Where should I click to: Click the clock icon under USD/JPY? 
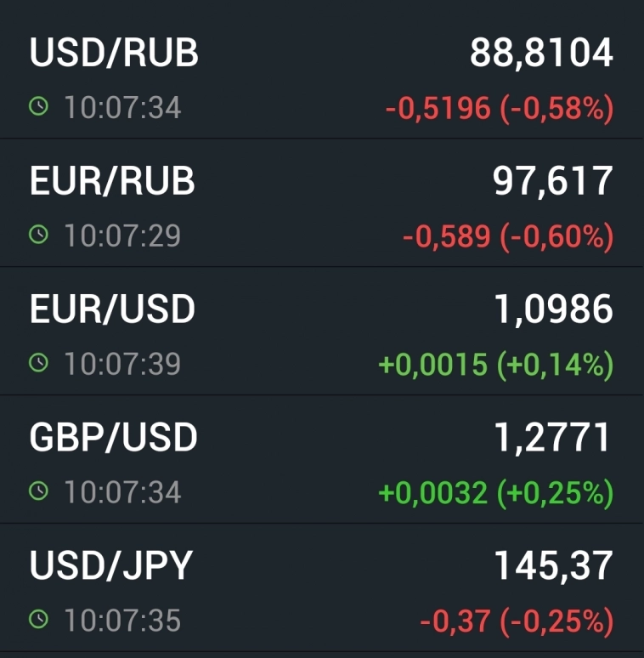coord(38,620)
